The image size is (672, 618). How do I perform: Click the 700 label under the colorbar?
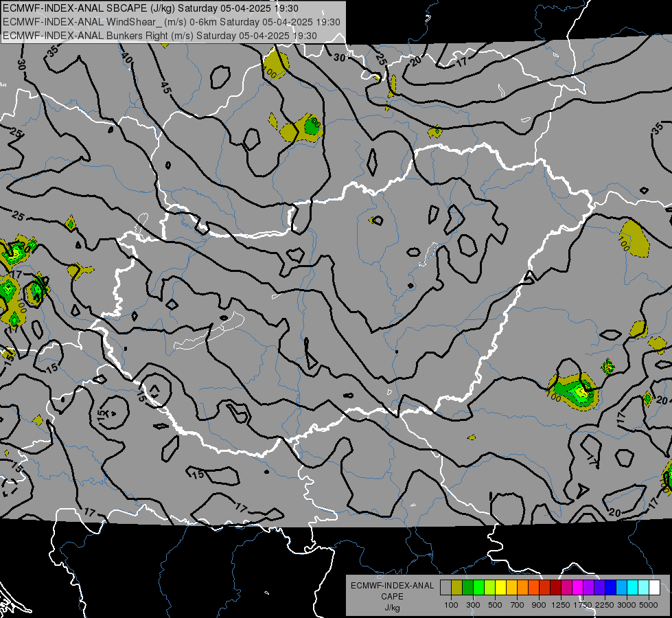coord(517,605)
